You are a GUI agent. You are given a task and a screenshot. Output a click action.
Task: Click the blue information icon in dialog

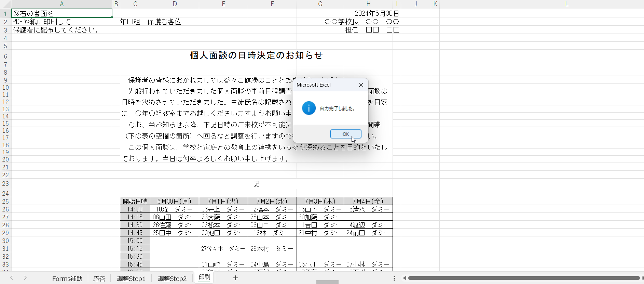coord(309,108)
